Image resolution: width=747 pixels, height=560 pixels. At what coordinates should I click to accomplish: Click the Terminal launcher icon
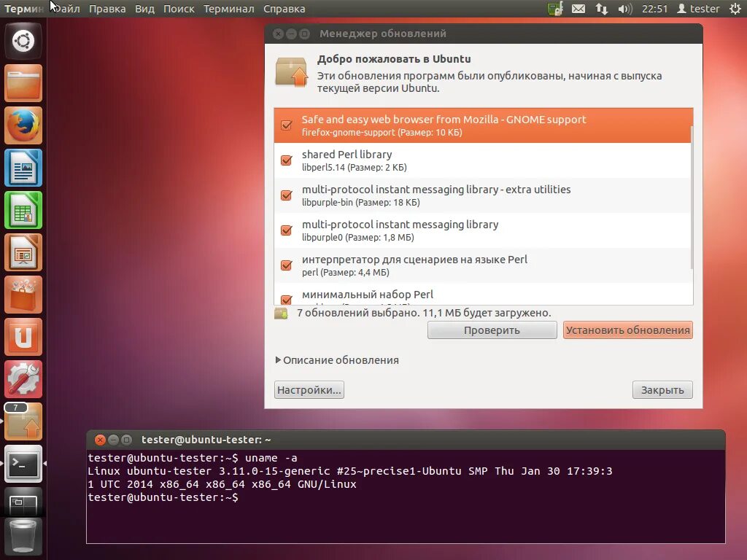pyautogui.click(x=23, y=464)
